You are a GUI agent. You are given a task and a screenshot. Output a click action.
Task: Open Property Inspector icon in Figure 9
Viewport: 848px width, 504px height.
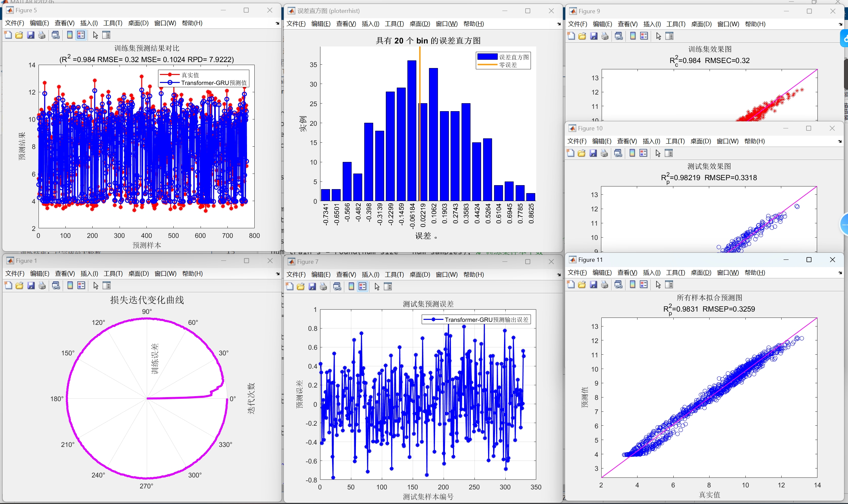click(x=669, y=36)
